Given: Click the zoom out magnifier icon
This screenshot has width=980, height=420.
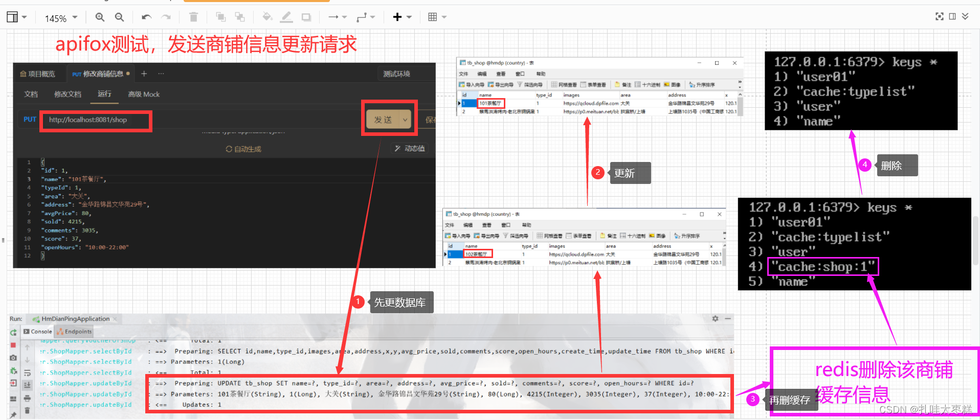Looking at the screenshot, I should [120, 17].
